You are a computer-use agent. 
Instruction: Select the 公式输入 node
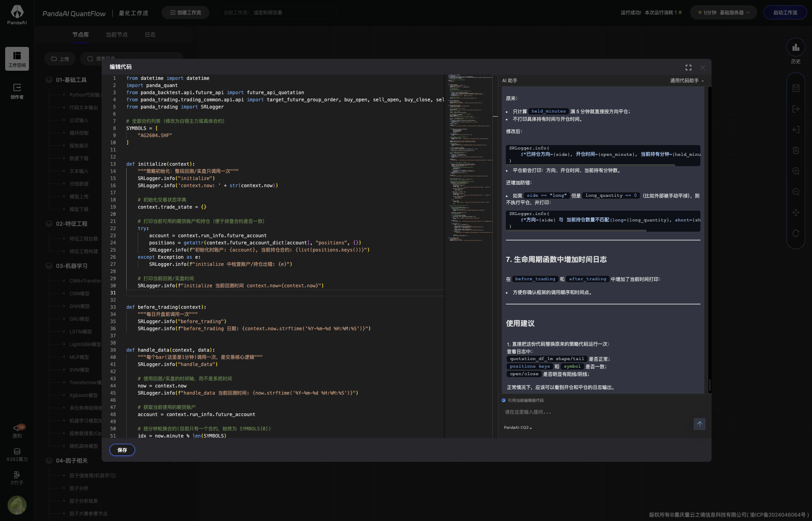pos(79,120)
